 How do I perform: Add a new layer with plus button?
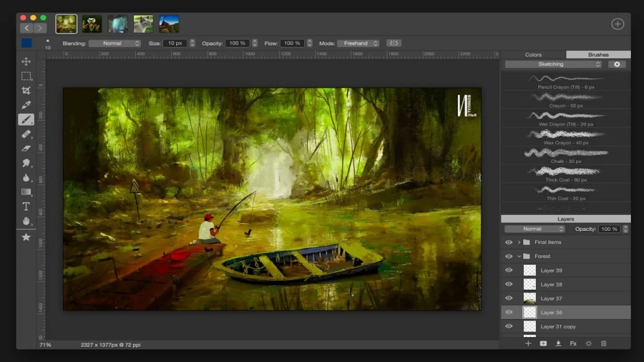click(x=528, y=343)
